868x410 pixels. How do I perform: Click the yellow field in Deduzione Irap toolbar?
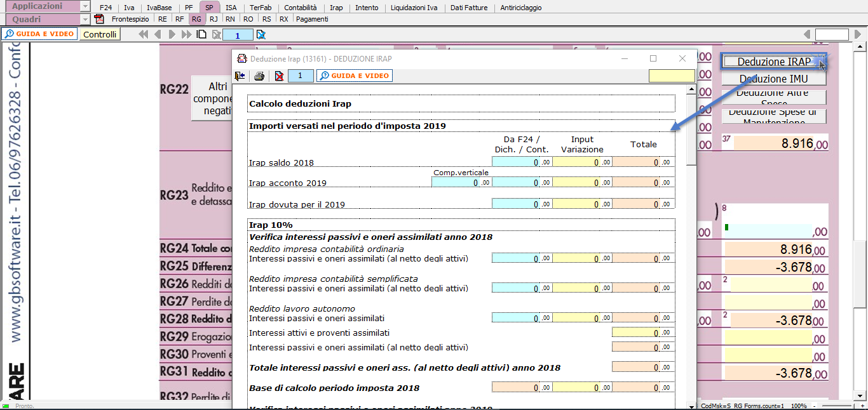(x=672, y=76)
